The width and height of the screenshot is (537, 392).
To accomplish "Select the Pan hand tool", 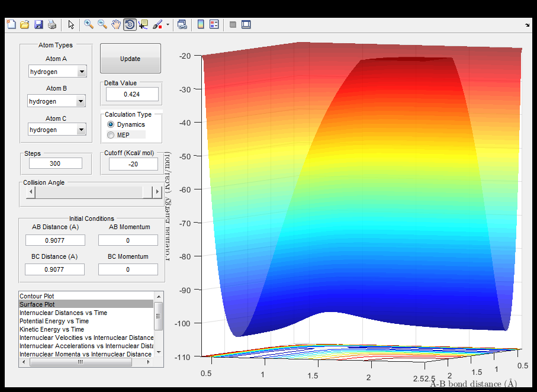I will pos(116,24).
